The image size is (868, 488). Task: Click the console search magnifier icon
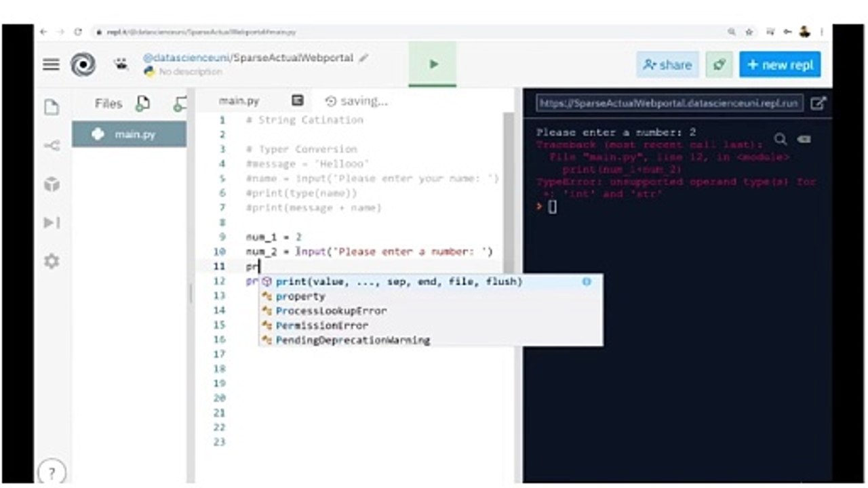coord(781,139)
